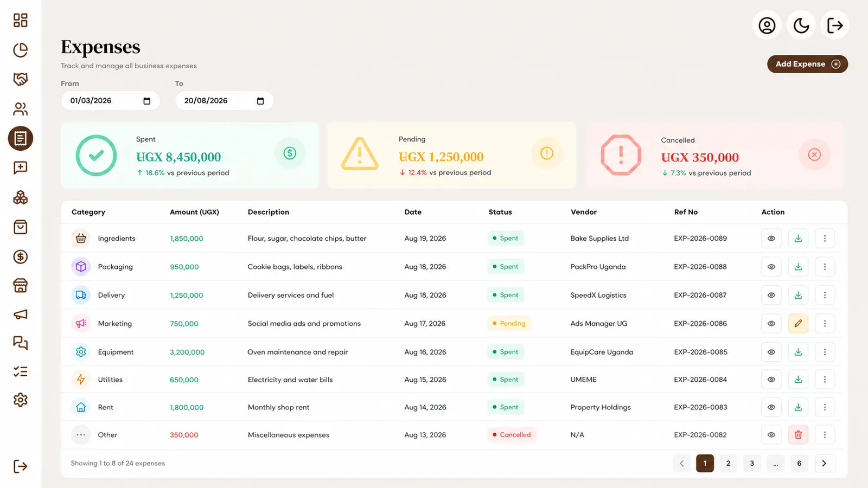
Task: Open the dollar coin sidebar icon
Action: (20, 256)
